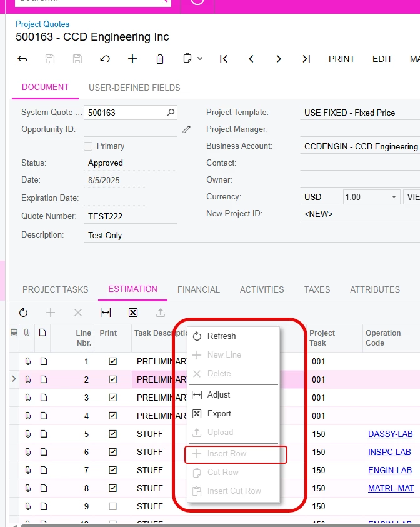The height and width of the screenshot is (527, 420).
Task: Toggle Print checkbox on line 5
Action: tap(113, 434)
